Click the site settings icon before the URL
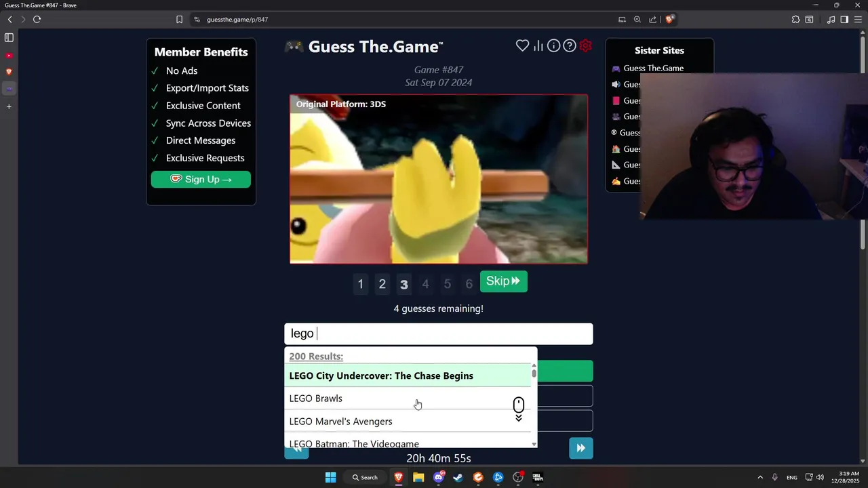Screen dimensions: 868x488 tap(197, 19)
